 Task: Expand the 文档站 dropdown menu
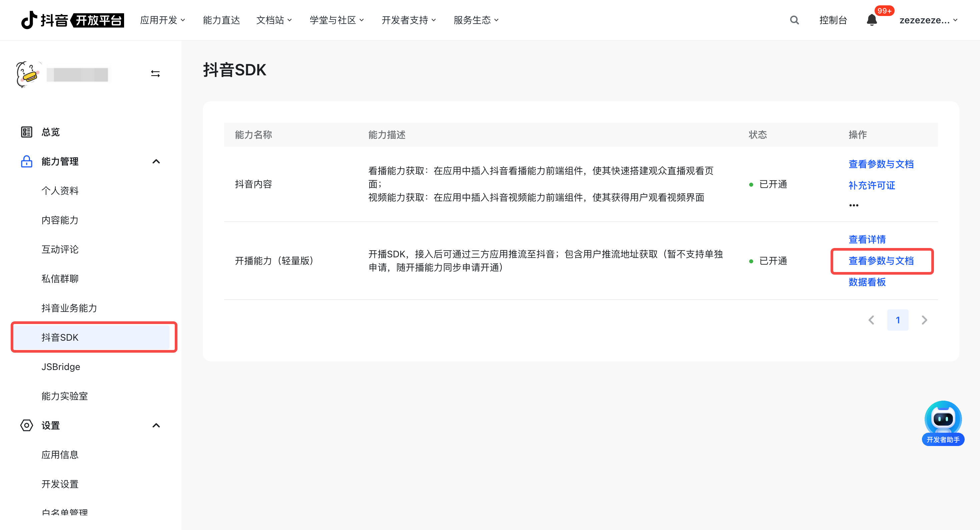point(274,20)
